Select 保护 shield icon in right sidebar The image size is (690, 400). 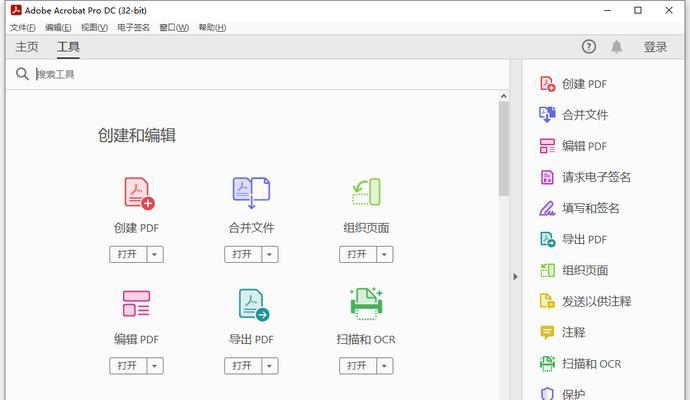point(547,393)
